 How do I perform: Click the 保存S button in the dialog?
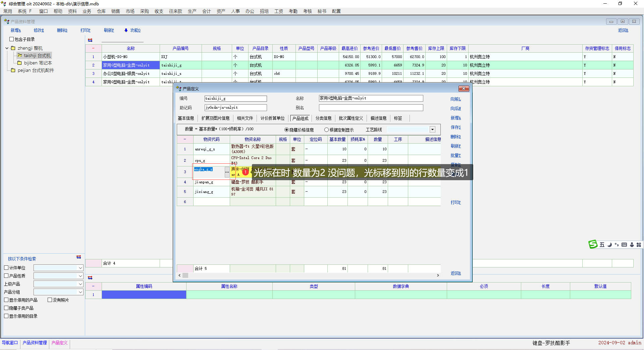pos(455,128)
